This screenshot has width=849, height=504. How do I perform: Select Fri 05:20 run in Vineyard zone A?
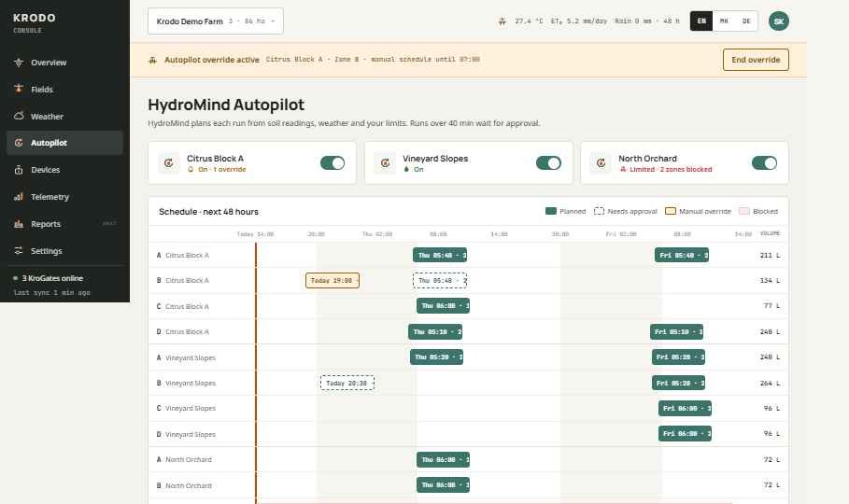tap(678, 357)
